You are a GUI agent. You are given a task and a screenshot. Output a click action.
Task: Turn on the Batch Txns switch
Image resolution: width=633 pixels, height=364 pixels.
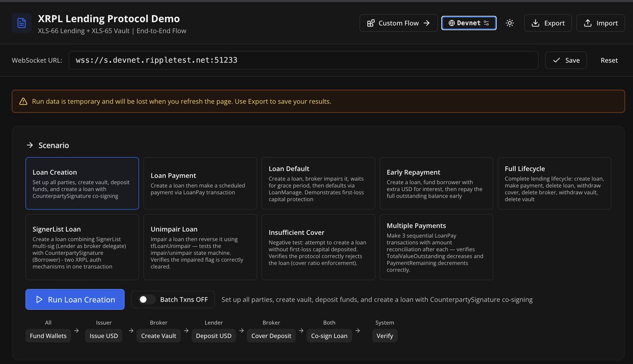[146, 300]
